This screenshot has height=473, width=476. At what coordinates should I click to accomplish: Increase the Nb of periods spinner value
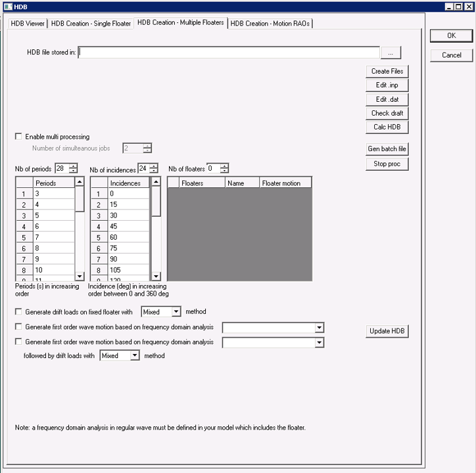pos(72,166)
